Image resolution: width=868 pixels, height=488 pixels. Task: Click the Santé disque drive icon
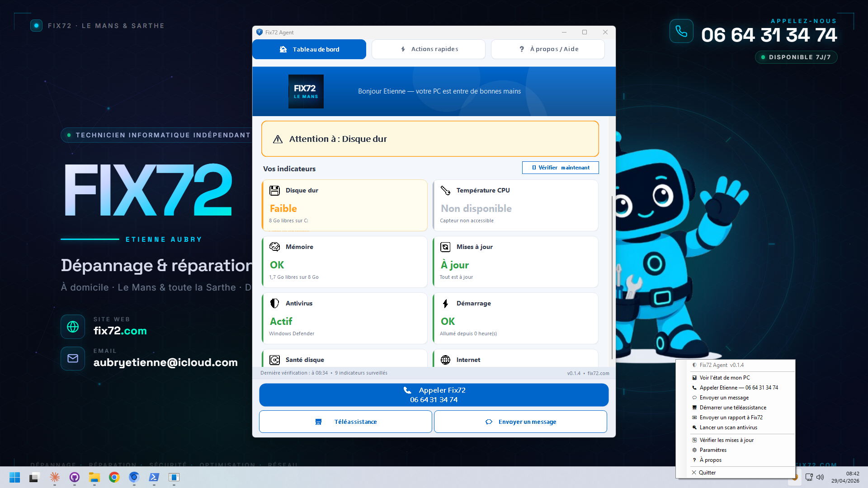coord(274,360)
